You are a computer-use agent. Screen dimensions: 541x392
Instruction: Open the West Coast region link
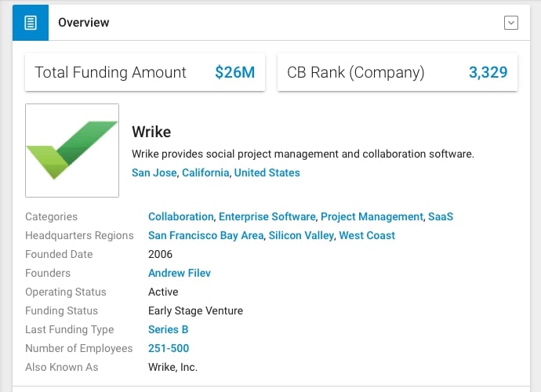(x=367, y=235)
